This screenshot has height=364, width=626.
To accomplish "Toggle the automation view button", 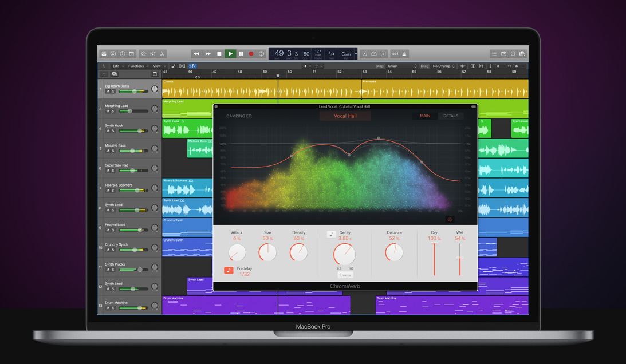I will [x=174, y=66].
